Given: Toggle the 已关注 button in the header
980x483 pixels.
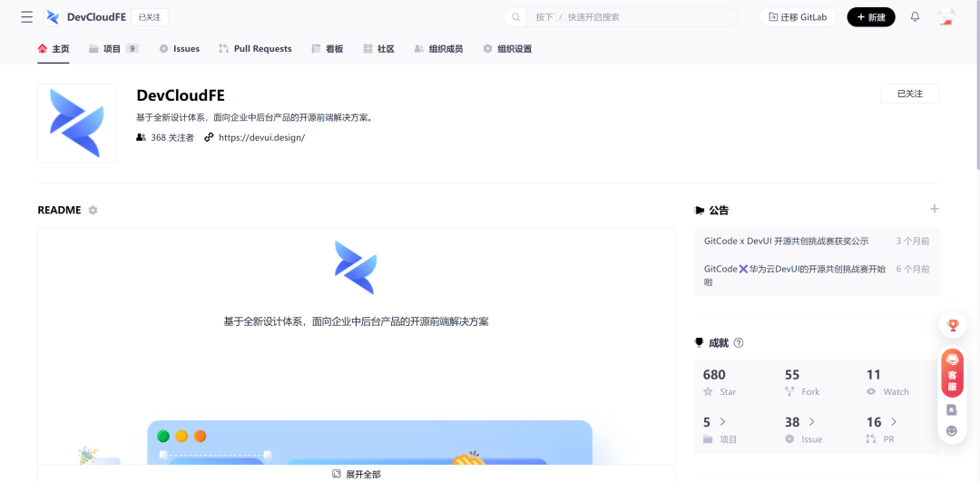Looking at the screenshot, I should tap(150, 17).
